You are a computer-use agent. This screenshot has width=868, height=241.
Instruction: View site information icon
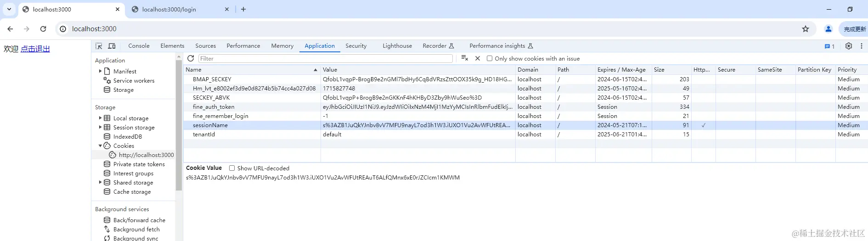[x=63, y=29]
